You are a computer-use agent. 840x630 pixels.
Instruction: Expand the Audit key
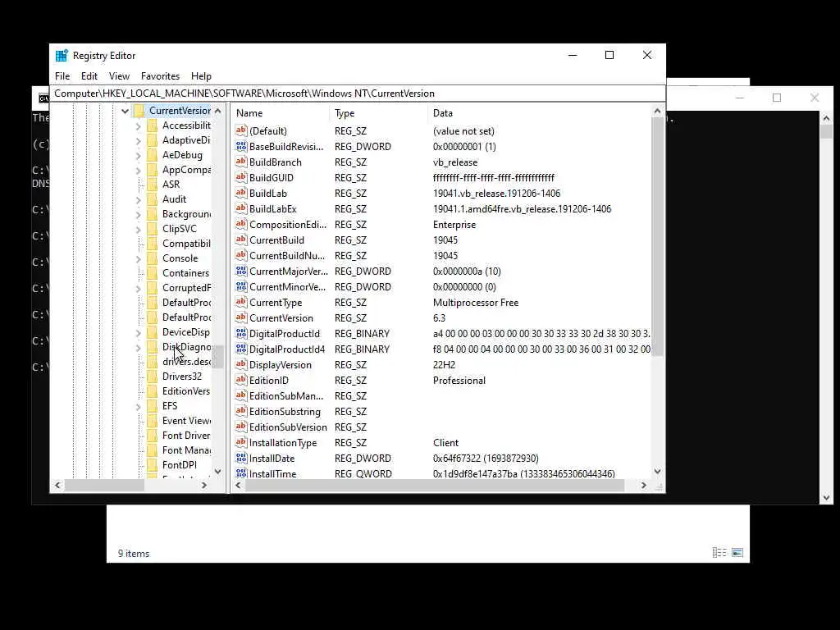[x=138, y=200]
